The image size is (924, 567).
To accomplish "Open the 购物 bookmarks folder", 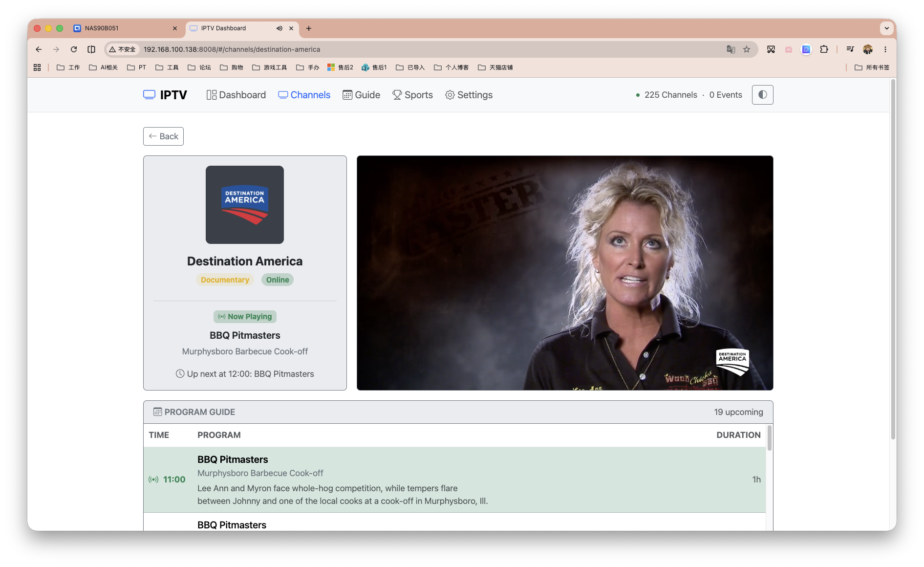I will pyautogui.click(x=232, y=67).
